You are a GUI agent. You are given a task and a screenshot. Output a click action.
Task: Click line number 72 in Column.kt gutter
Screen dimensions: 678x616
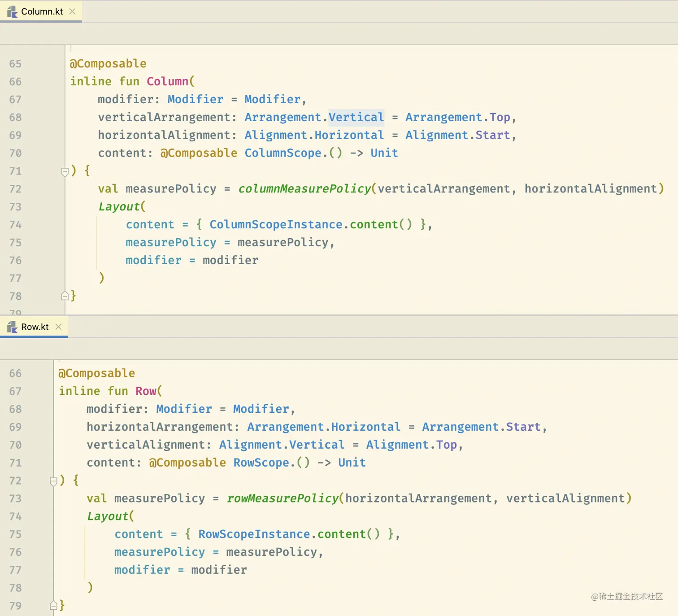click(x=15, y=189)
